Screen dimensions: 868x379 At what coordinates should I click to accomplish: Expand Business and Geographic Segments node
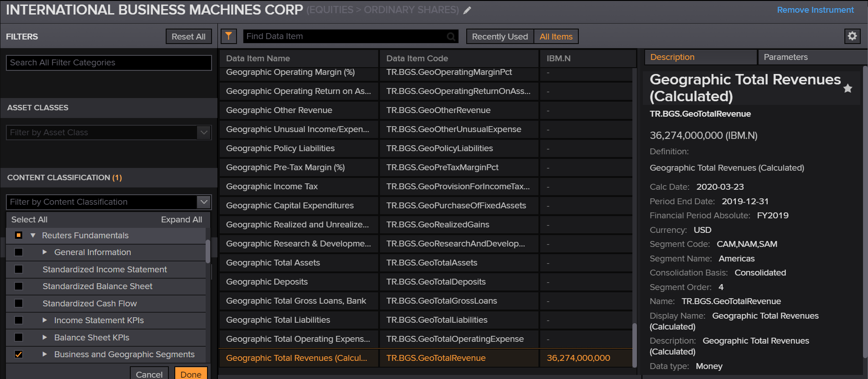44,354
